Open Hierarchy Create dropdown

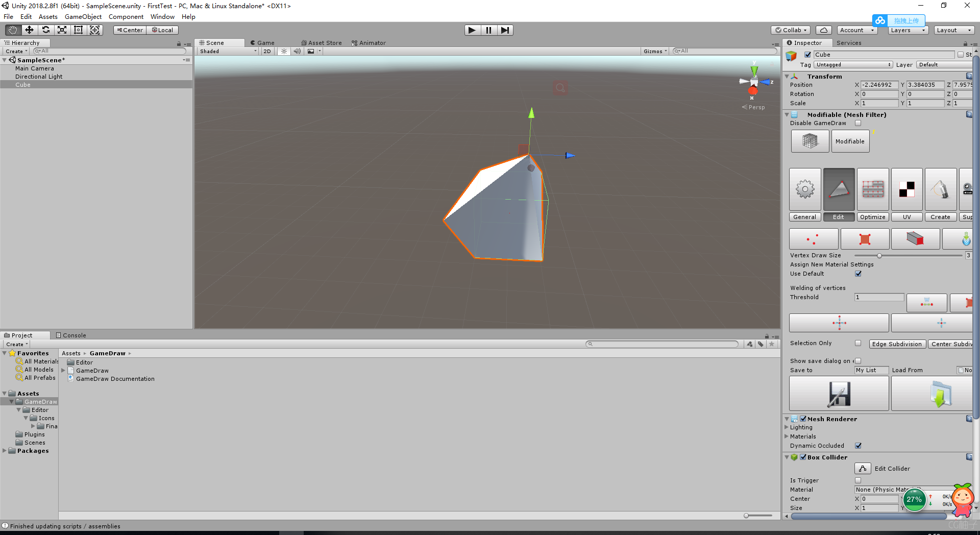[17, 51]
